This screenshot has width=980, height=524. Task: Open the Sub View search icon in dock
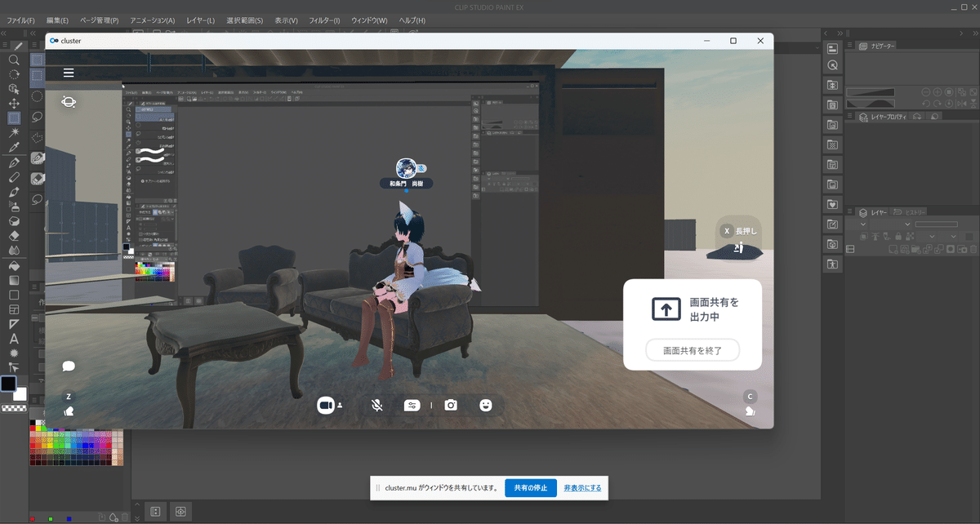[832, 65]
